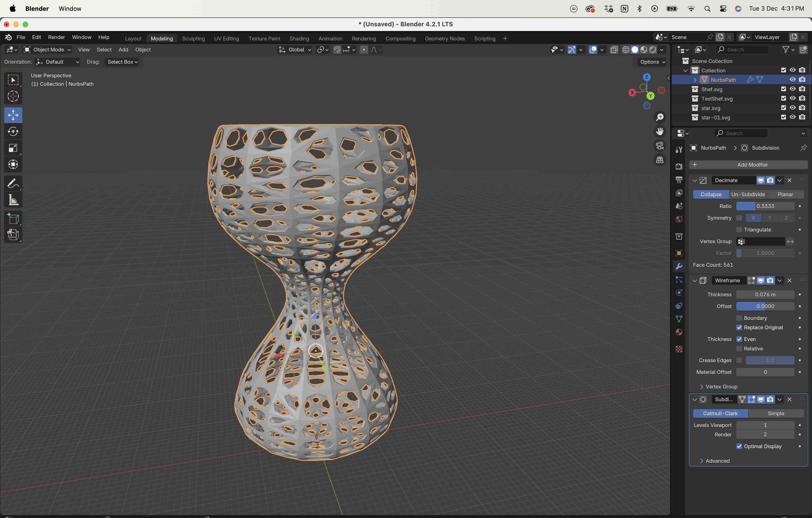Switch to rendered viewport shading
The image size is (812, 518).
(653, 50)
